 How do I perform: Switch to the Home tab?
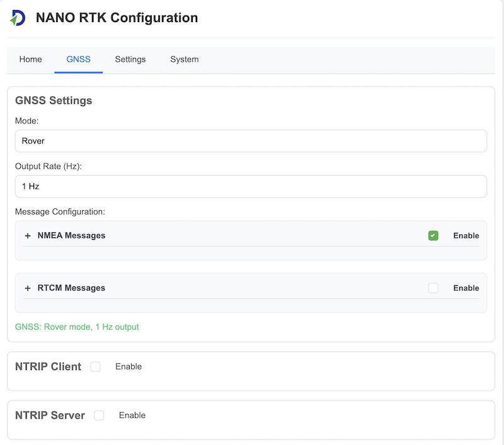pos(30,59)
